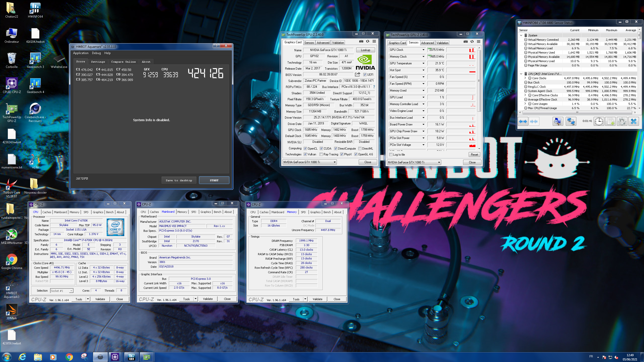Image resolution: width=644 pixels, height=362 pixels.
Task: Open SPD tab in CPU-Z Memory window
Action: 303,212
